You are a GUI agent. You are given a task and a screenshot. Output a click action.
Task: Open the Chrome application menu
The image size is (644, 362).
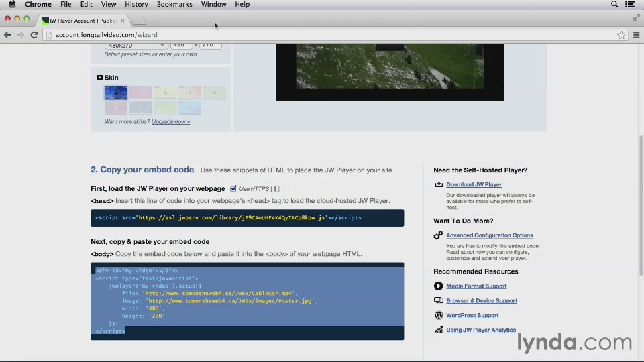point(38,4)
